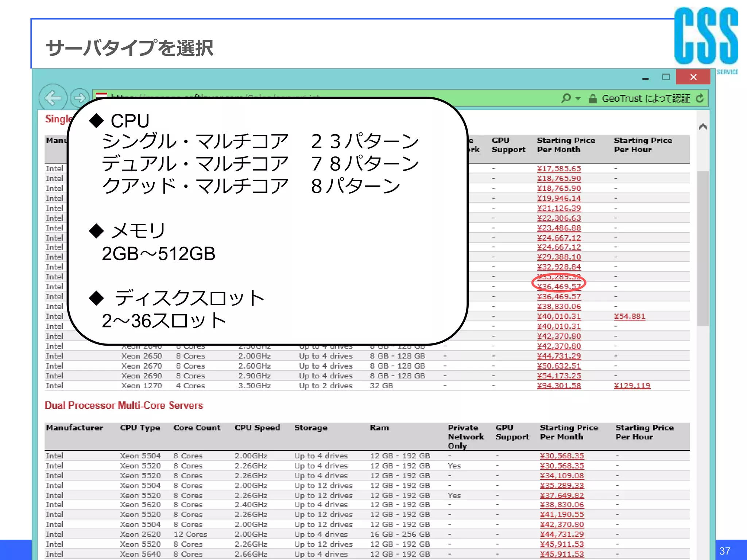The width and height of the screenshot is (747, 560).
Task: Open the ¥54.881 hourly price link
Action: coord(630,316)
